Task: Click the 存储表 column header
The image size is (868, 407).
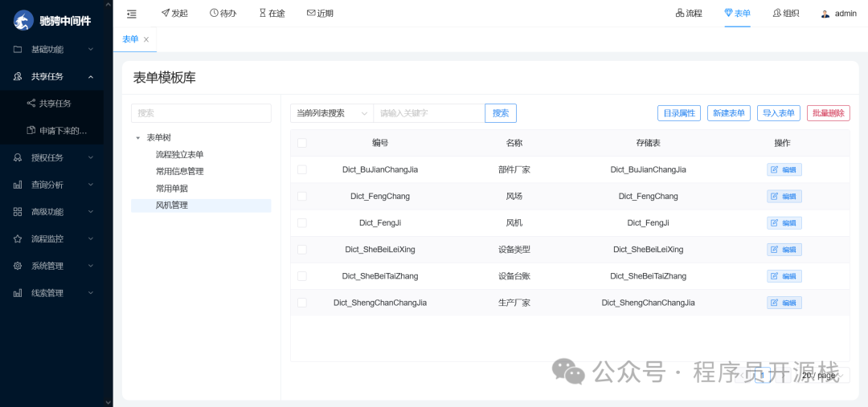Action: (x=648, y=143)
